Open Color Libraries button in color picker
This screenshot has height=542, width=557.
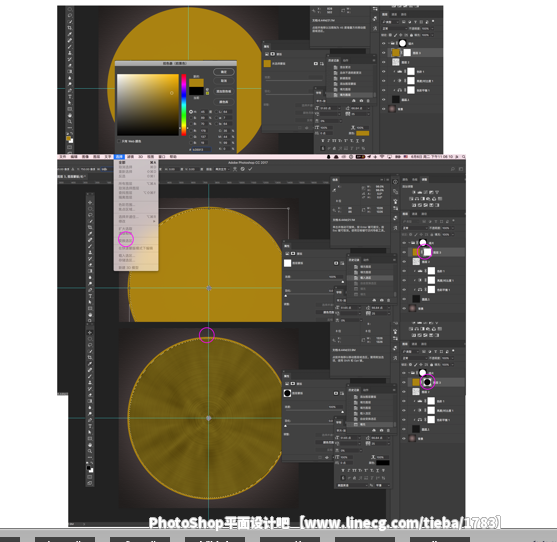click(x=223, y=102)
